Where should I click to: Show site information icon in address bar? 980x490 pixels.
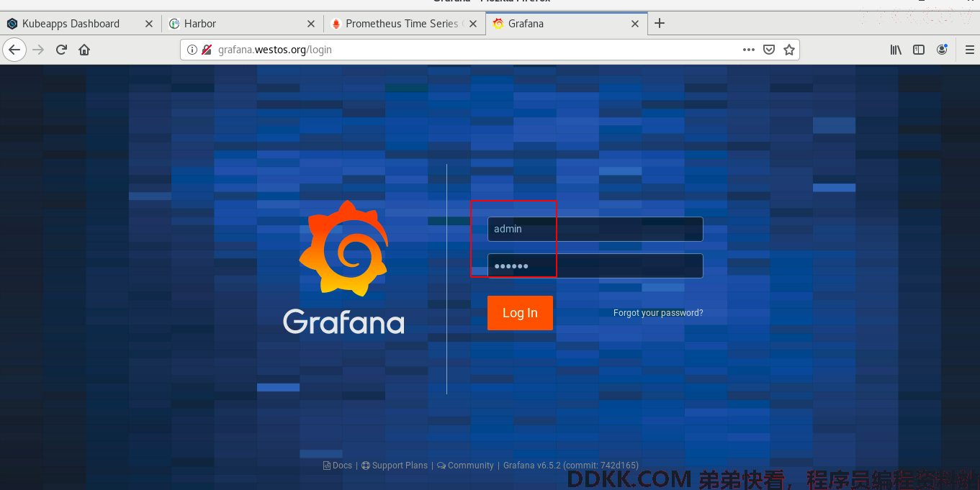coord(192,50)
